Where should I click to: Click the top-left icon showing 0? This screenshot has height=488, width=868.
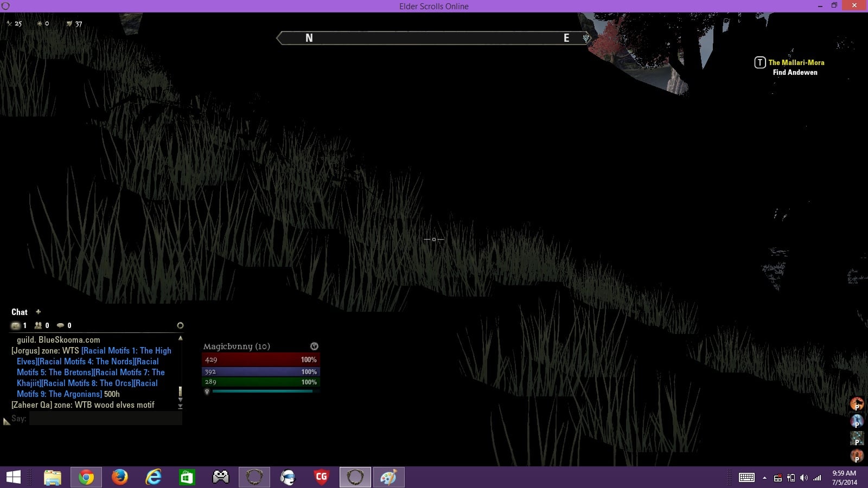click(x=40, y=24)
